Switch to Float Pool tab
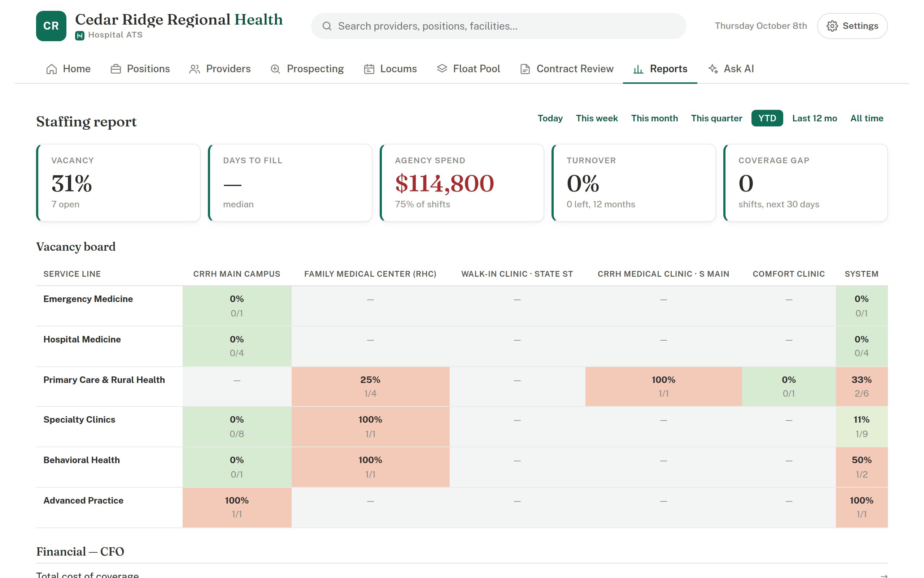Image resolution: width=924 pixels, height=578 pixels. [468, 69]
